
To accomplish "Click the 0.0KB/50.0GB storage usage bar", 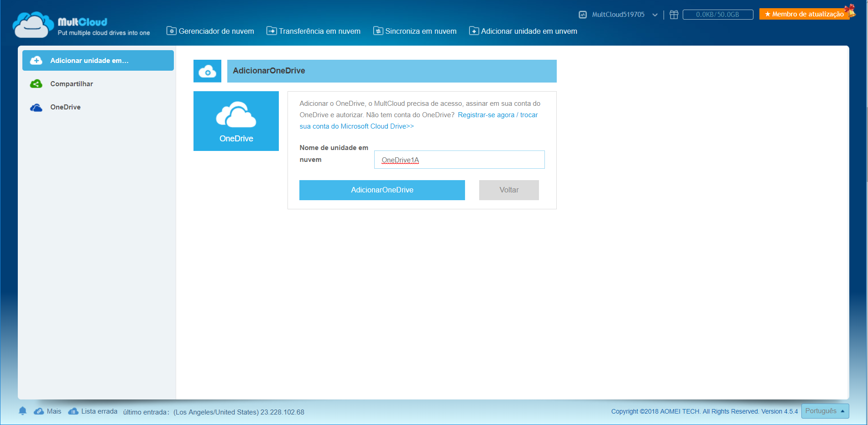I will (x=718, y=15).
